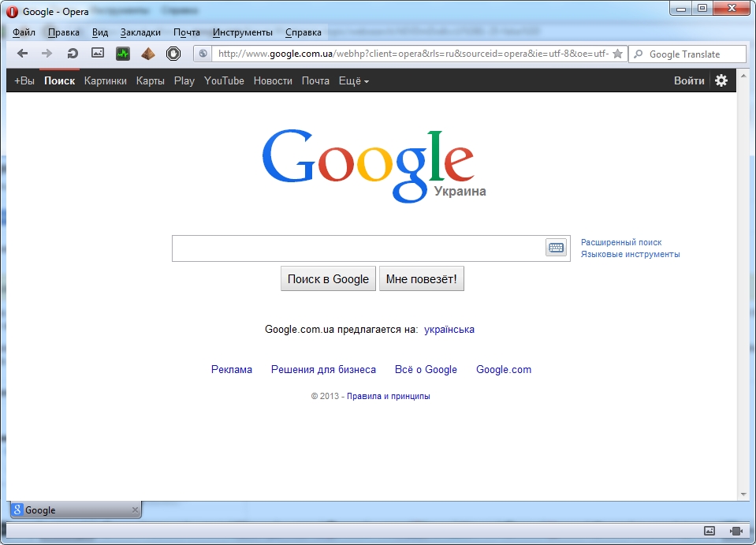This screenshot has width=756, height=545.
Task: Expand the Ещё dropdown in Google bar
Action: [x=353, y=80]
